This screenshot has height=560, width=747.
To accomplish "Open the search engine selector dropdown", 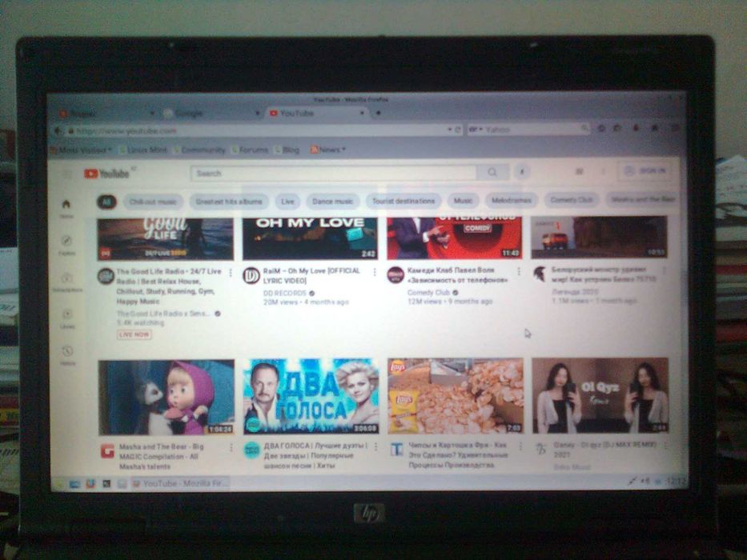I will pos(476,129).
